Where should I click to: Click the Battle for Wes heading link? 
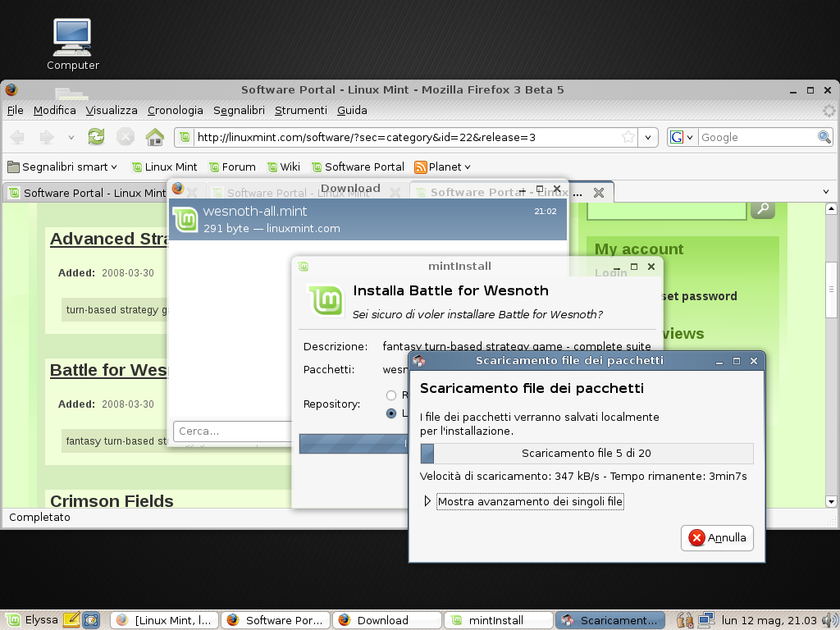(x=109, y=370)
